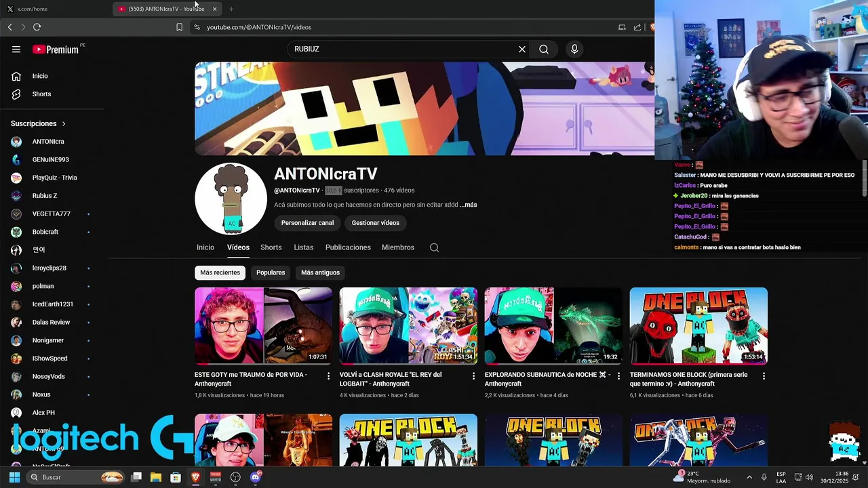868x488 pixels.
Task: Go back with the browser arrow
Action: point(9,27)
